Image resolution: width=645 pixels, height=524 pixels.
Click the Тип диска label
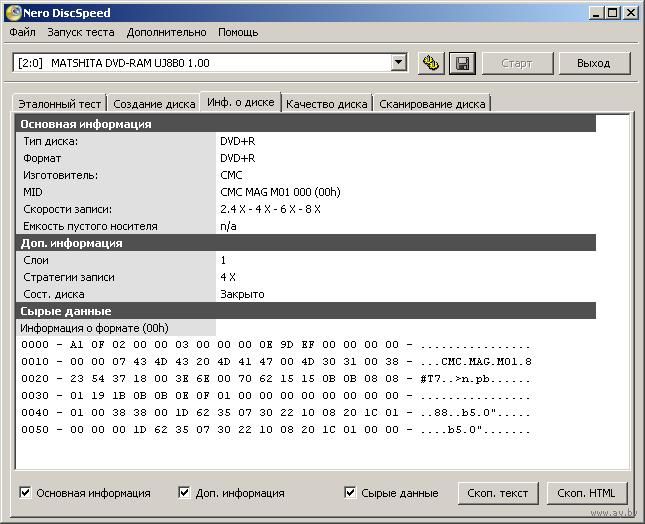(51, 141)
